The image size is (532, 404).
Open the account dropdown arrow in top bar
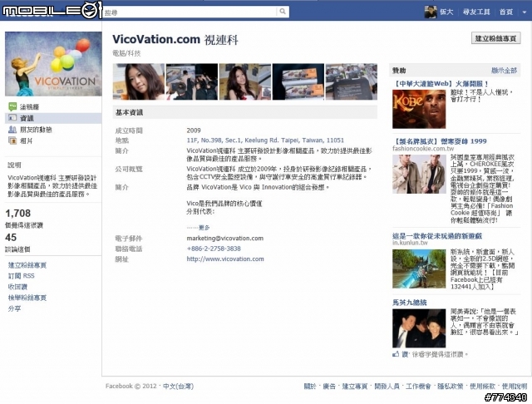point(525,12)
